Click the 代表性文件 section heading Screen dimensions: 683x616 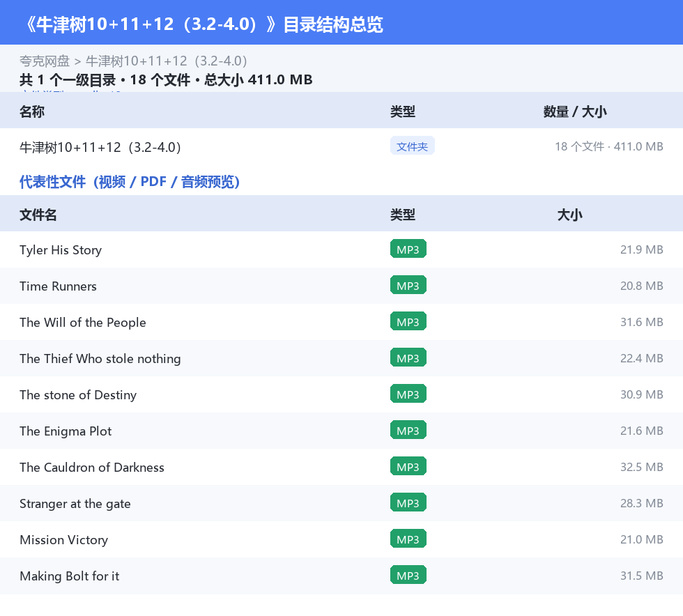tap(130, 182)
